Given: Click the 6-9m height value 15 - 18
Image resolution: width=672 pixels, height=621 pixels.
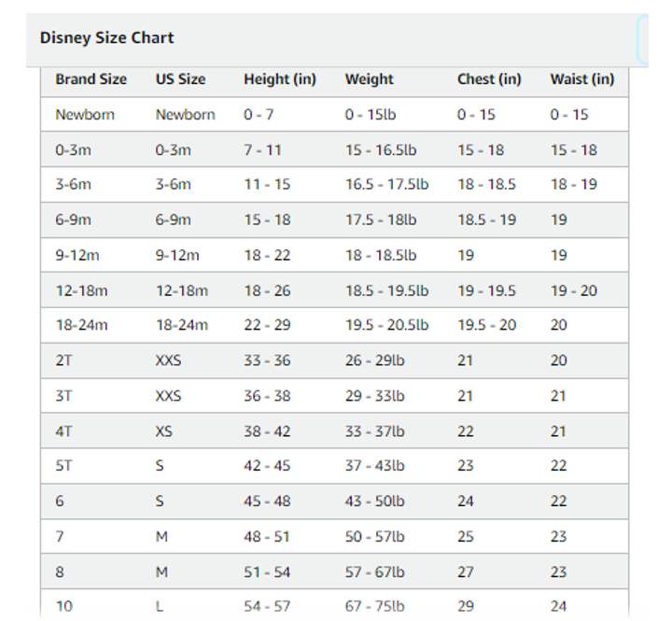Looking at the screenshot, I should pos(267,220).
